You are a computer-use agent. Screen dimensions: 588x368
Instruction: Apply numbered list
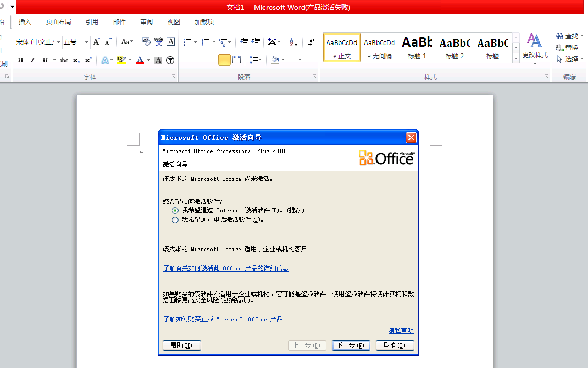coord(205,42)
